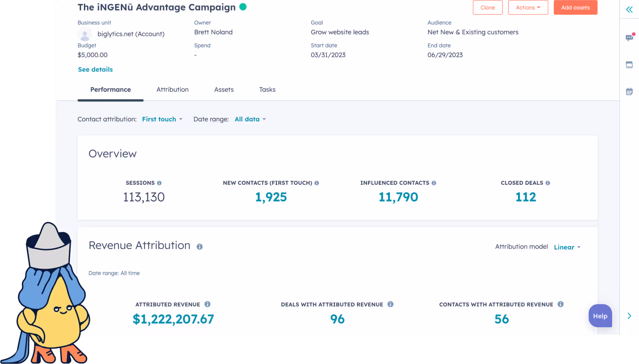
Task: Click the info icon beside Attributed Revenue
Action: (208, 304)
